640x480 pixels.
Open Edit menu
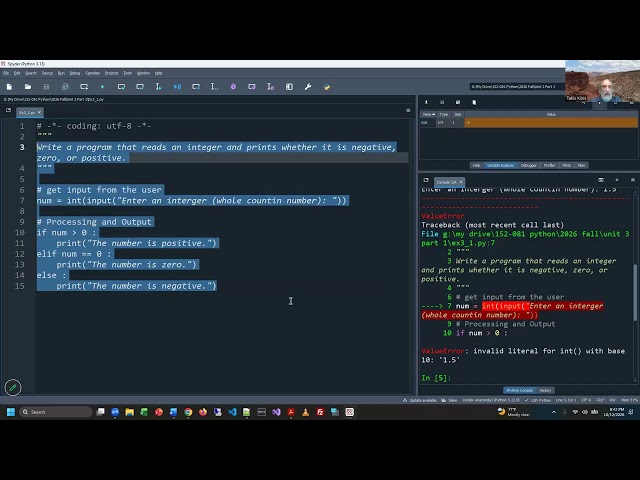tap(17, 73)
